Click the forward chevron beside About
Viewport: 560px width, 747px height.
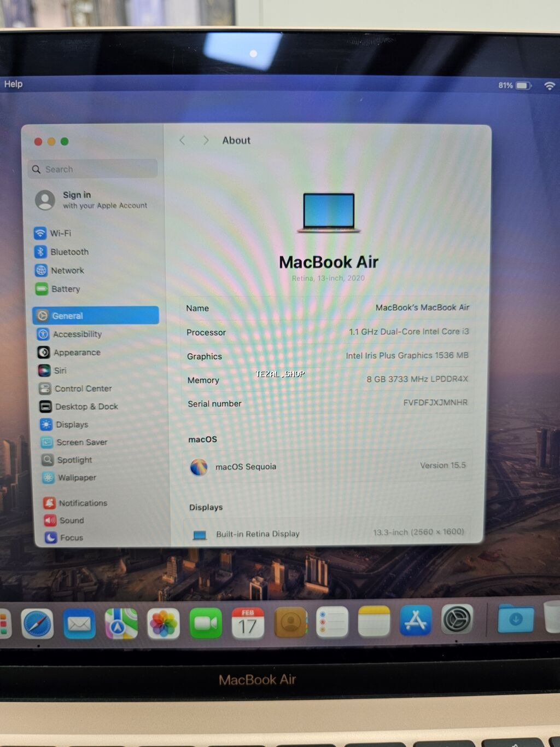point(206,141)
